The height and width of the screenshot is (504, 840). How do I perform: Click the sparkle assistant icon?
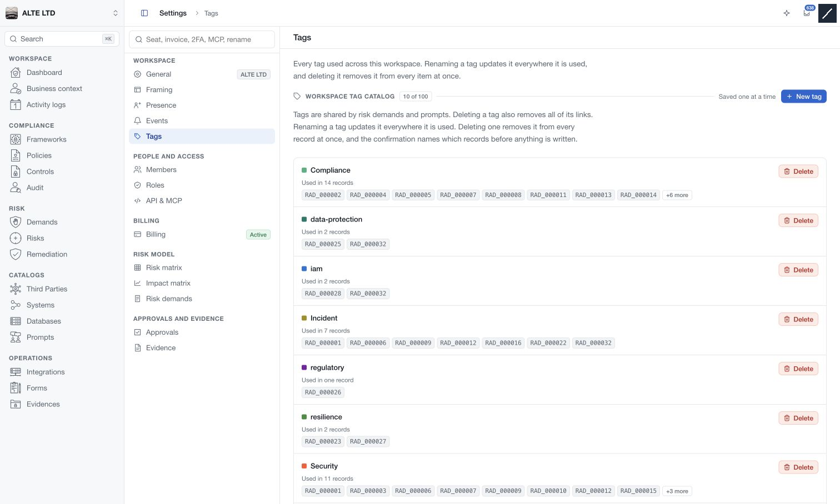pyautogui.click(x=787, y=13)
